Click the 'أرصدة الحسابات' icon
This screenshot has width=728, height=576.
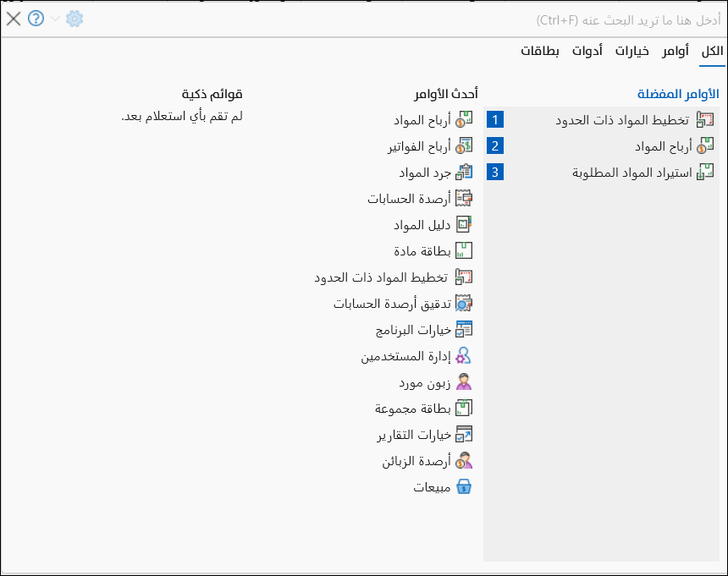tap(464, 199)
